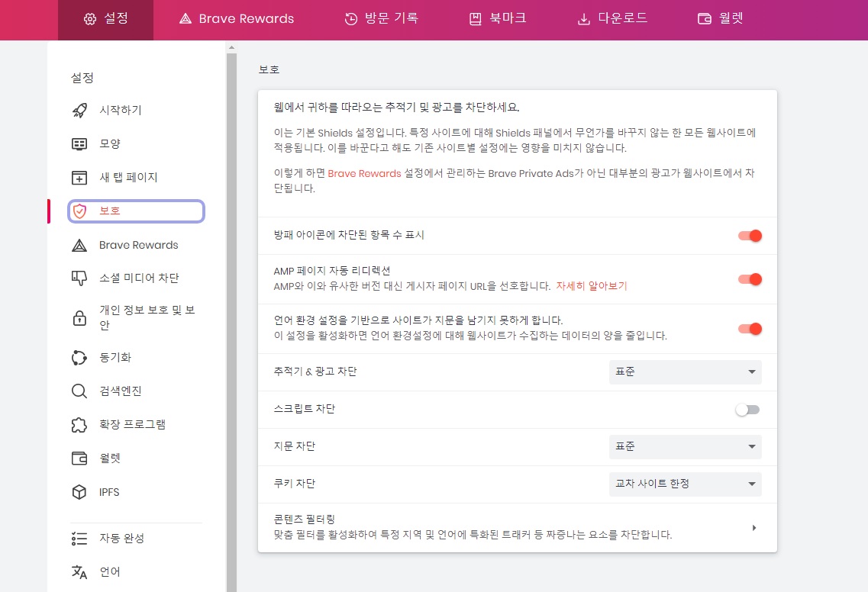
Task: Click the sync icon beside 동기화
Action: [x=79, y=358]
